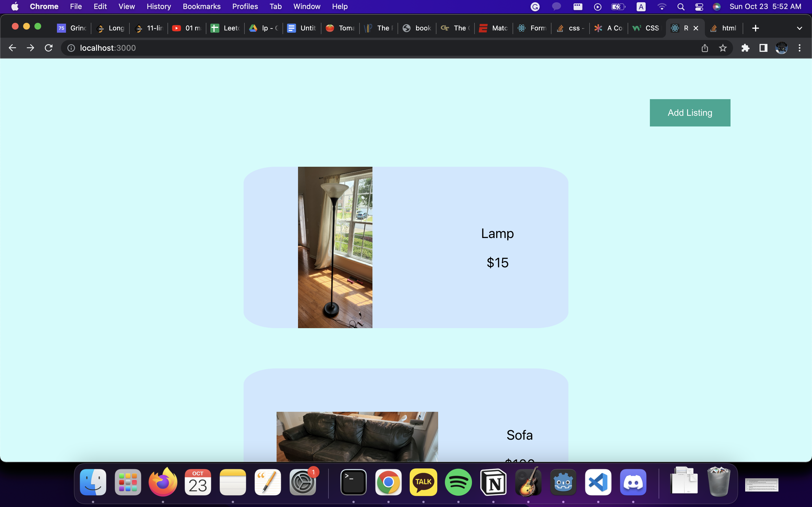
Task: Toggle the Chrome side panel
Action: point(763,48)
